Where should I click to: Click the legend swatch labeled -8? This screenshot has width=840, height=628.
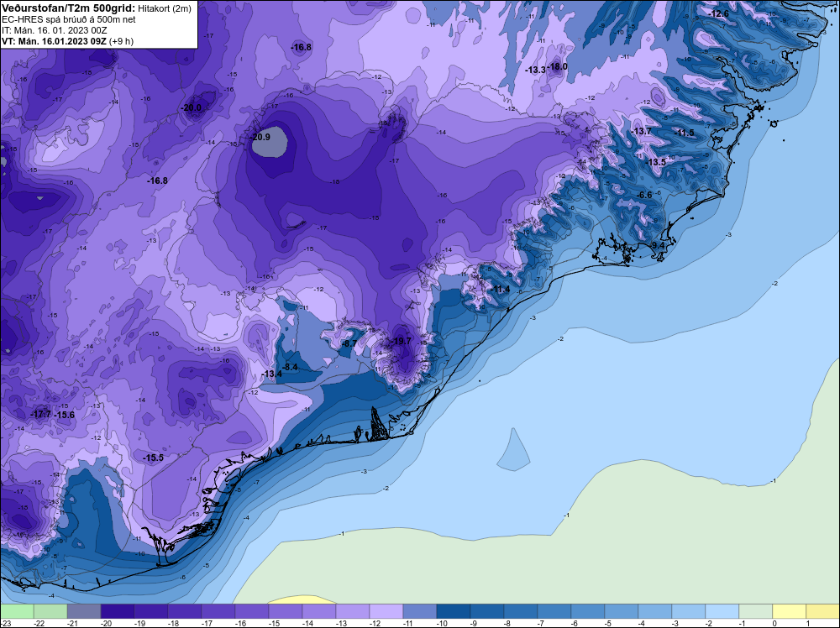click(521, 611)
